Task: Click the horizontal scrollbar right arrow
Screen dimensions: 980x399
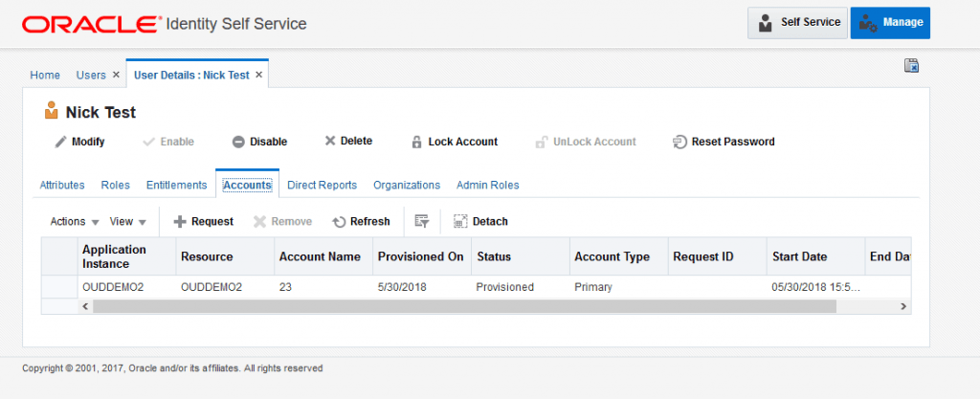Action: (903, 306)
